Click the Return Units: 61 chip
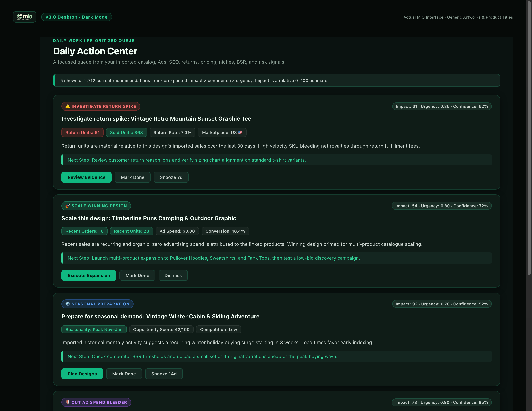Image resolution: width=532 pixels, height=411 pixels. coord(82,132)
